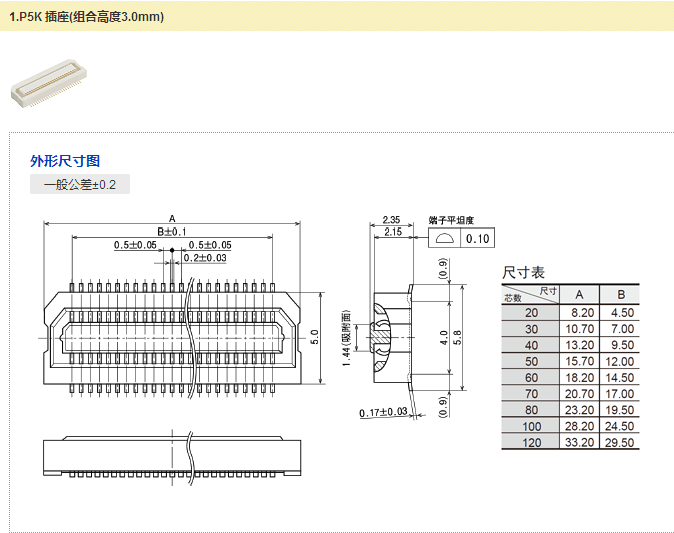Select column header B in the dimension table
The image size is (674, 533).
[x=621, y=294]
